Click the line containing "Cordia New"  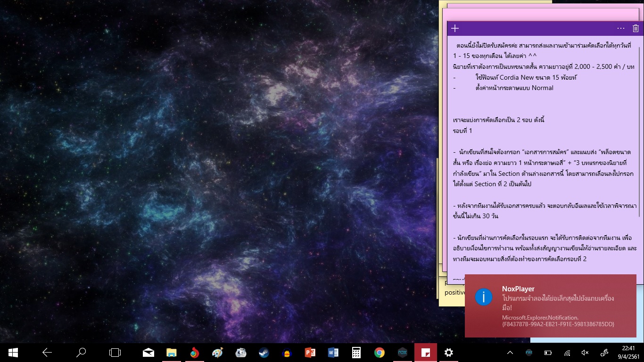click(515, 77)
